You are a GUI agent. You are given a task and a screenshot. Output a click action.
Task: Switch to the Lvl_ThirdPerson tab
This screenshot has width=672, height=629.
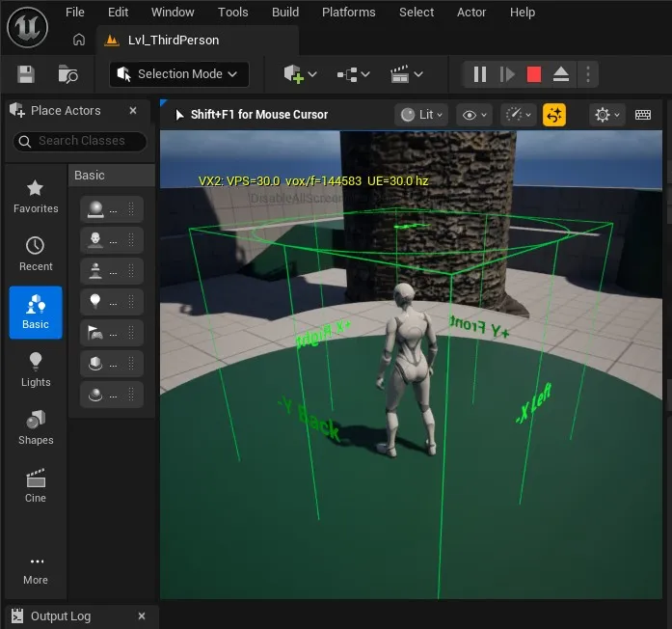pos(197,41)
